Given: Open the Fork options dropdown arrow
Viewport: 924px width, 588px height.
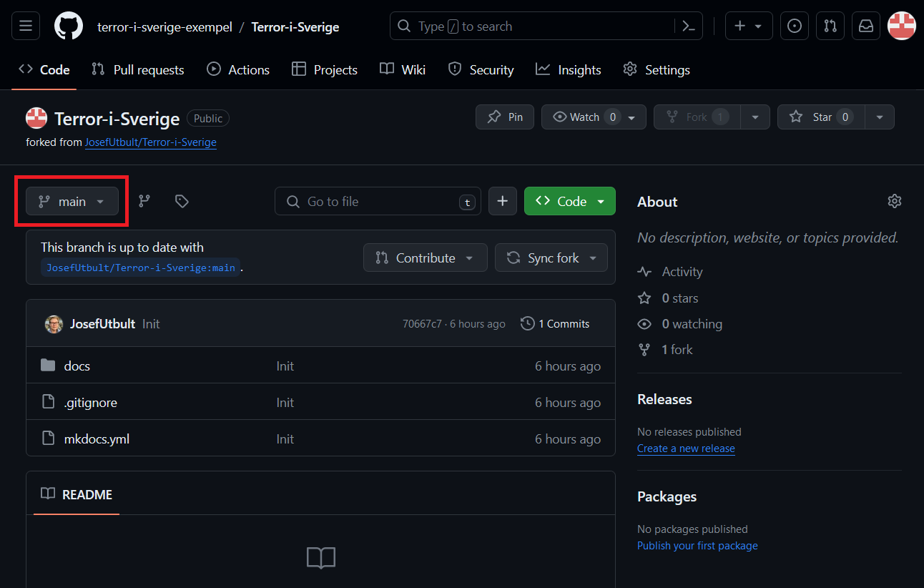Looking at the screenshot, I should pyautogui.click(x=755, y=117).
